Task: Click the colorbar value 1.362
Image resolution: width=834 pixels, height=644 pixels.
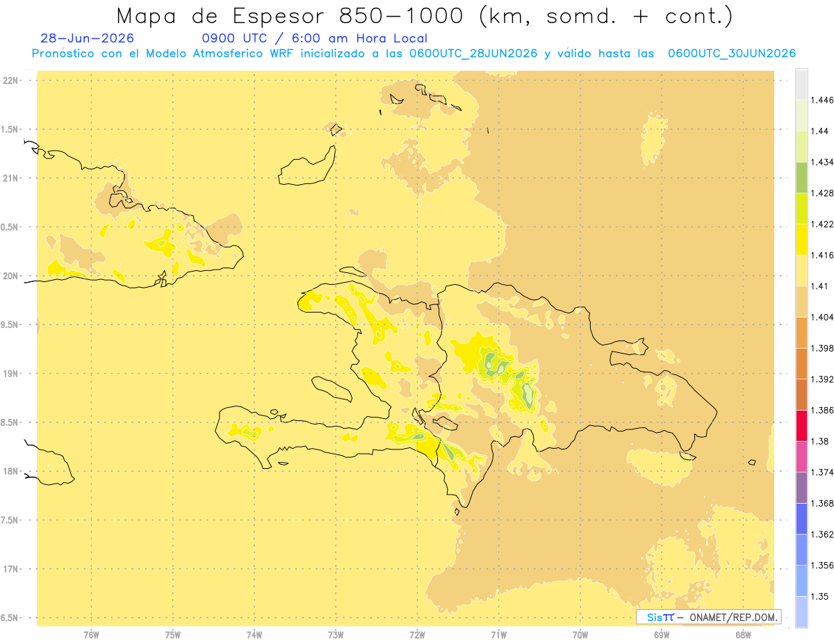Action: point(821,534)
